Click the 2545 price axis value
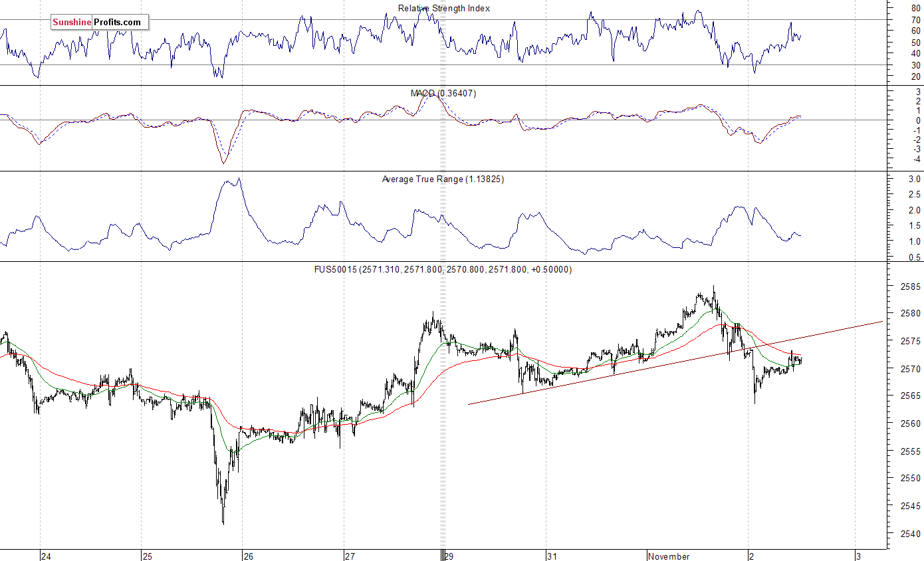Viewport: 924px width, 561px height. pos(911,506)
